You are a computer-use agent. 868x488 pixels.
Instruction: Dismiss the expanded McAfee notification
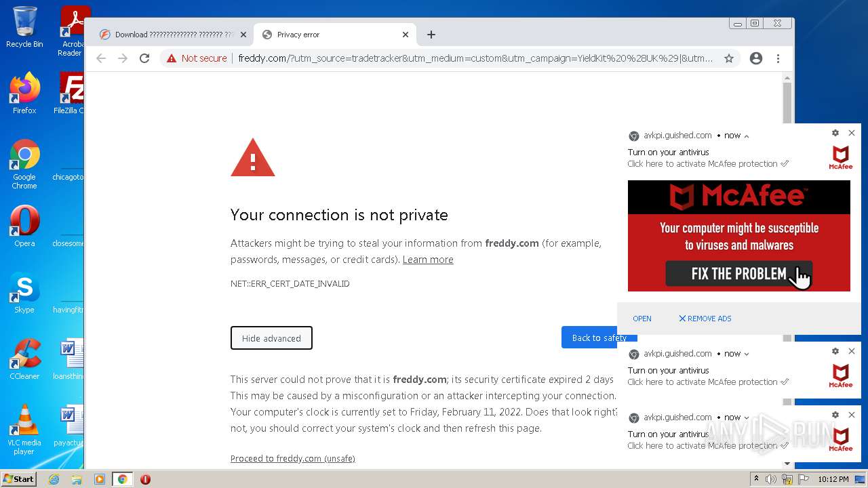(x=852, y=133)
